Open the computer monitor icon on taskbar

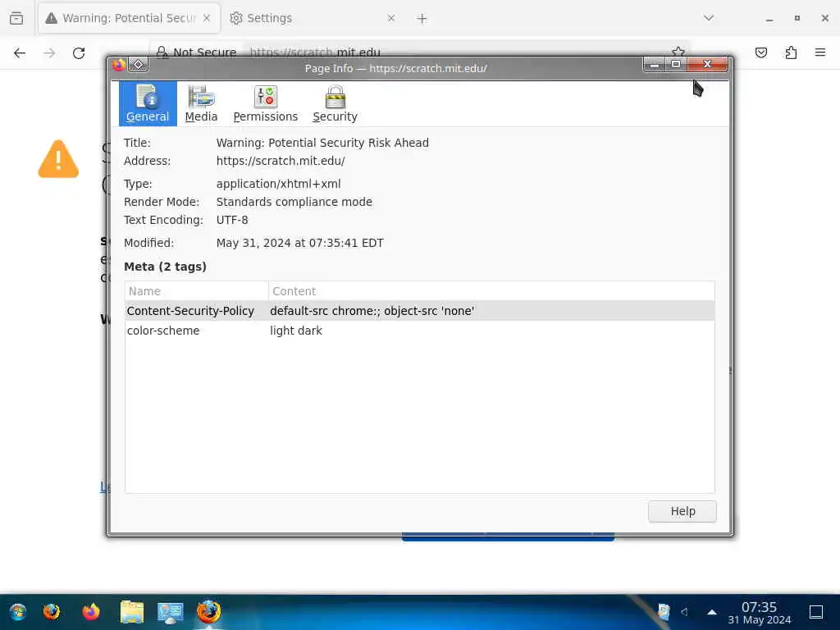click(171, 613)
